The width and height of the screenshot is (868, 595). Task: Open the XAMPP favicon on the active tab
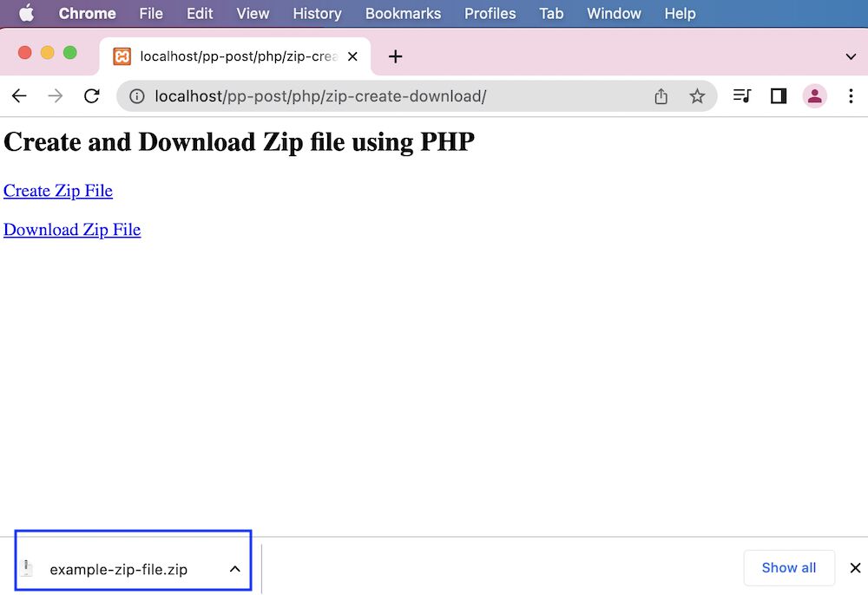coord(122,56)
